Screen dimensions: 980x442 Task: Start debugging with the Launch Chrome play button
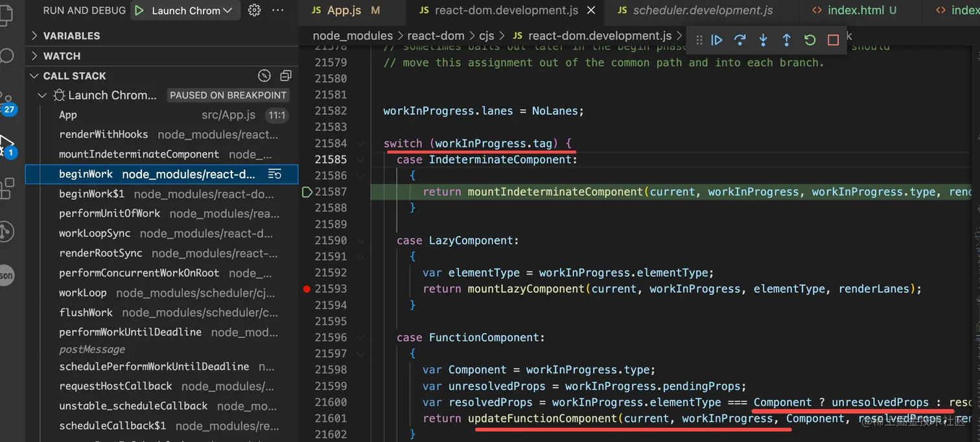click(139, 10)
